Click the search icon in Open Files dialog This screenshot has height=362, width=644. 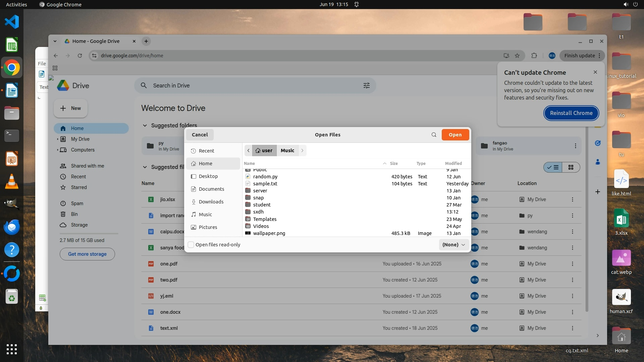[434, 135]
